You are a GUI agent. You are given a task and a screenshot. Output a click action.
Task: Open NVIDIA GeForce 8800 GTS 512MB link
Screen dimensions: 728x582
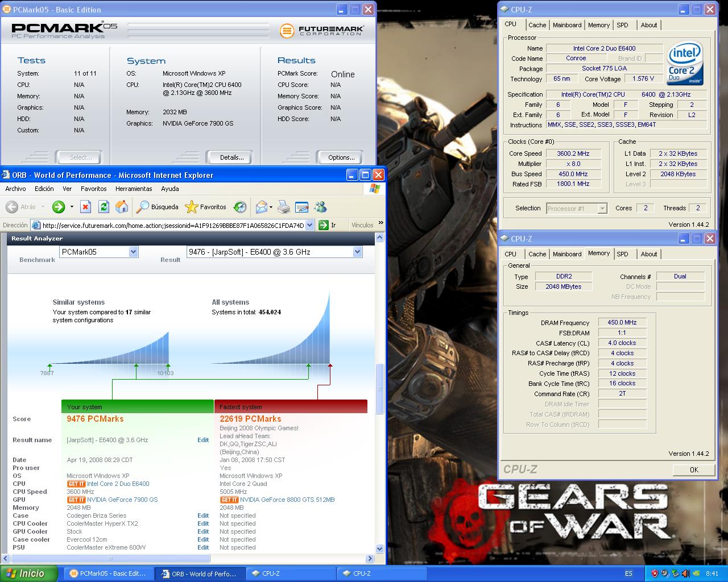[287, 500]
